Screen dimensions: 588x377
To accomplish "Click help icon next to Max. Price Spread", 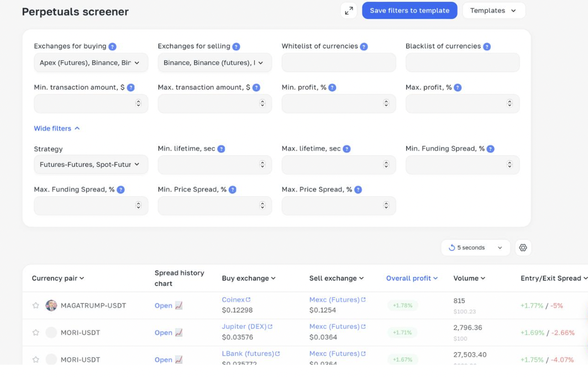I will tap(358, 190).
